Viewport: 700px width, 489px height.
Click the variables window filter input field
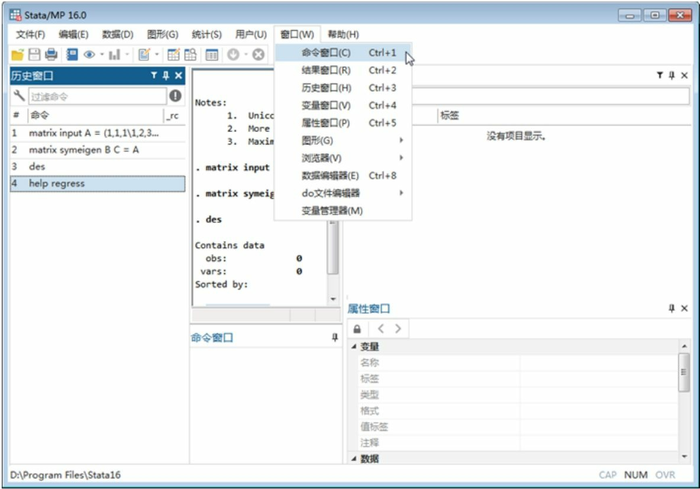click(550, 96)
